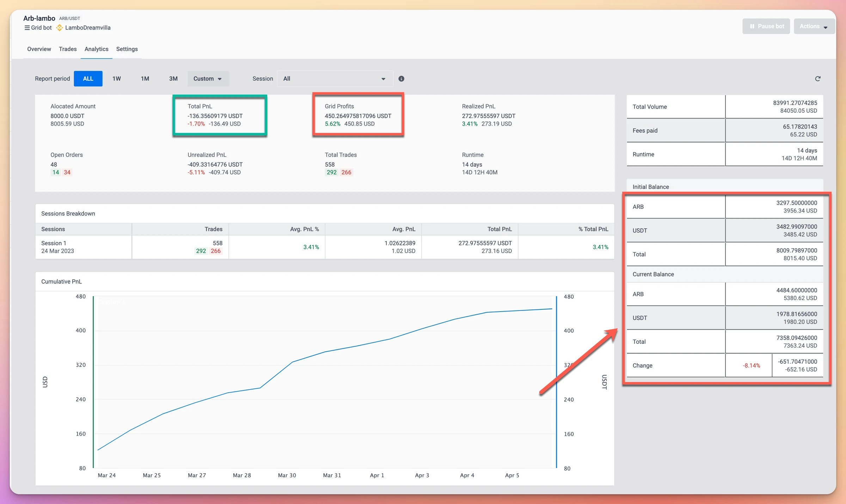This screenshot has height=504, width=846.
Task: Select the ALL report period
Action: [88, 79]
